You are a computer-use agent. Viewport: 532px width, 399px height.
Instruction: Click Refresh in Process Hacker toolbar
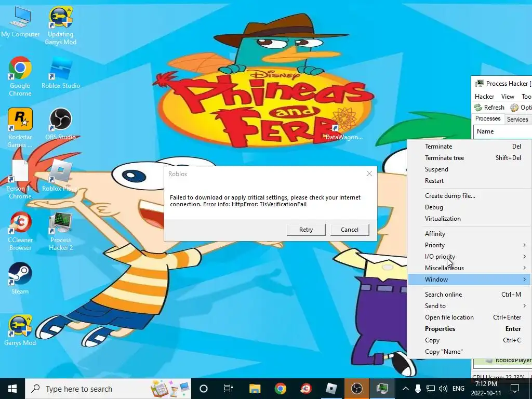(489, 108)
